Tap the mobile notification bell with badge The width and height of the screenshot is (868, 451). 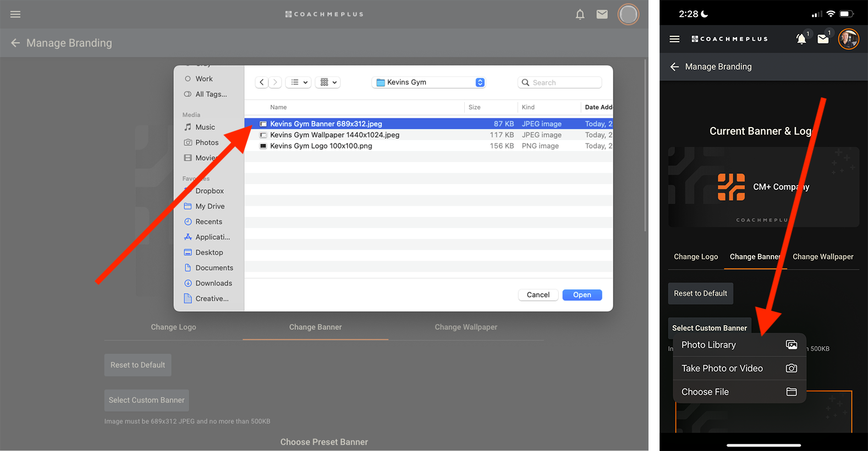pos(801,38)
